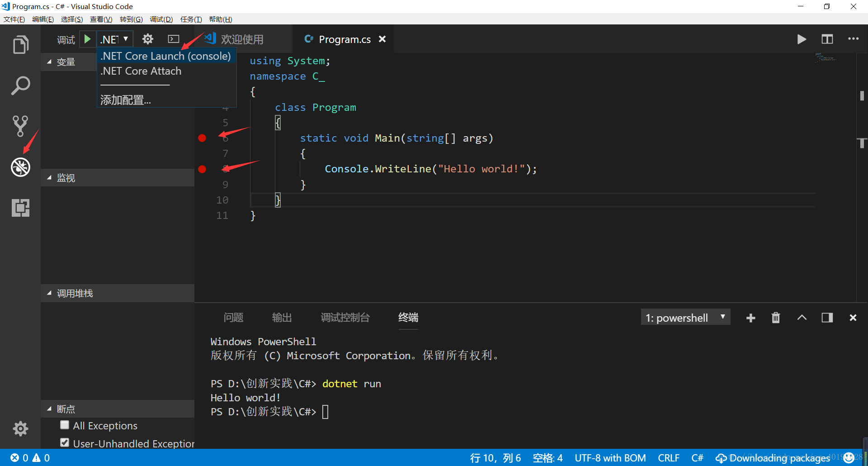Collapse the 监视 section
Screen dimensions: 868x466
[118, 178]
